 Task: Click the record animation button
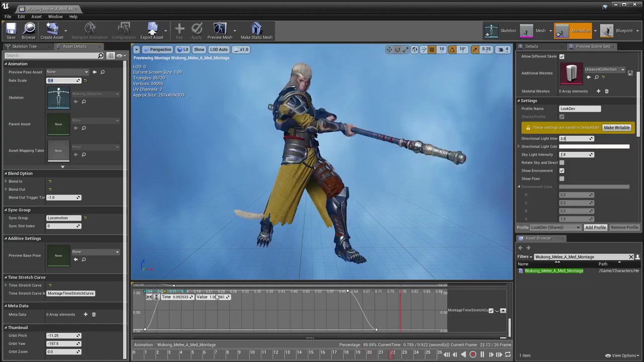click(x=472, y=354)
